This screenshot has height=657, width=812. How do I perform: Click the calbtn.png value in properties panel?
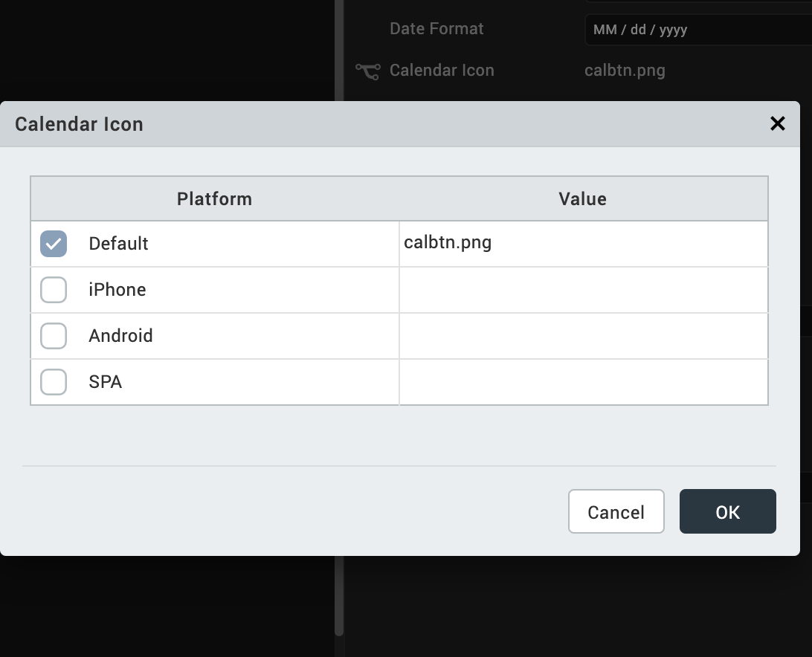625,71
